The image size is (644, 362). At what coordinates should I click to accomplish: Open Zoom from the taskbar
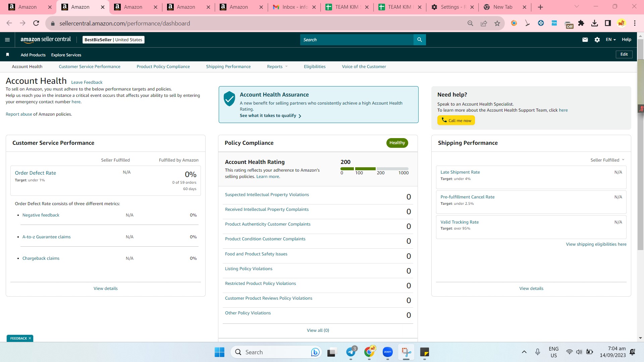click(388, 352)
